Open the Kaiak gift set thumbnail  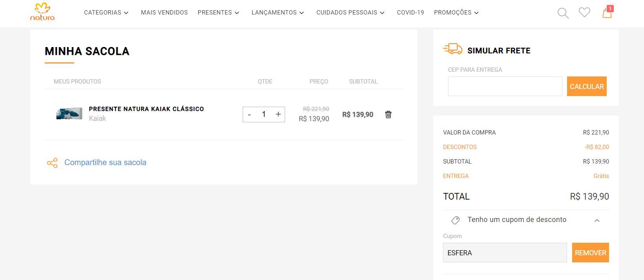pyautogui.click(x=69, y=114)
